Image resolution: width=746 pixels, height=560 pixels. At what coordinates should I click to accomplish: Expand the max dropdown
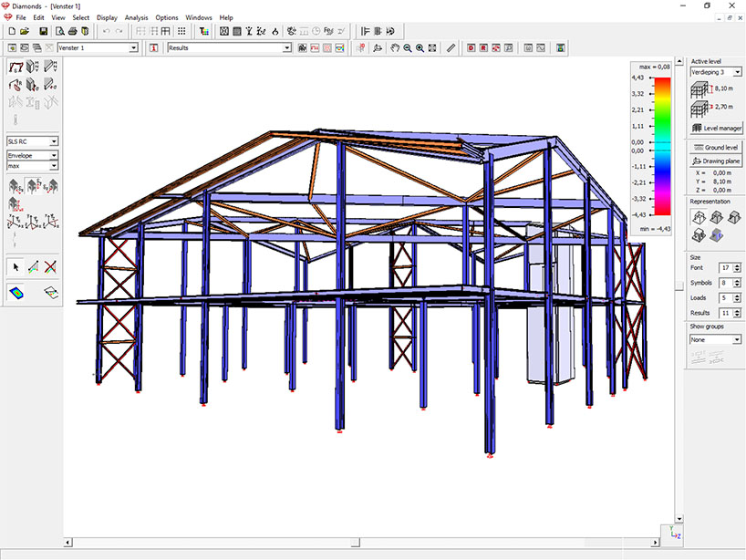click(x=54, y=166)
